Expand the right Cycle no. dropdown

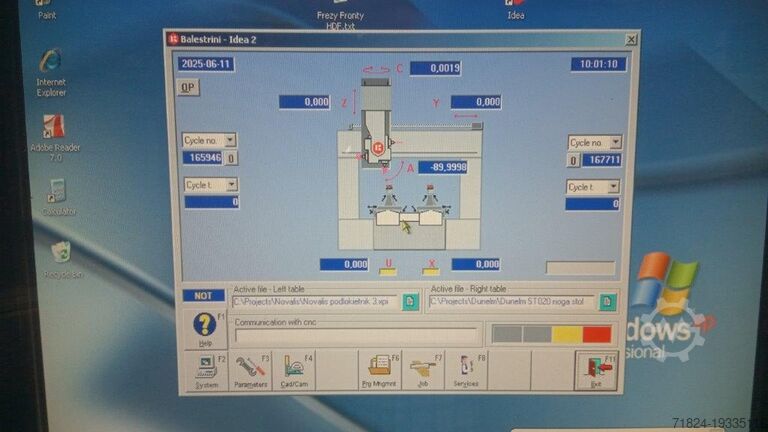pyautogui.click(x=615, y=143)
